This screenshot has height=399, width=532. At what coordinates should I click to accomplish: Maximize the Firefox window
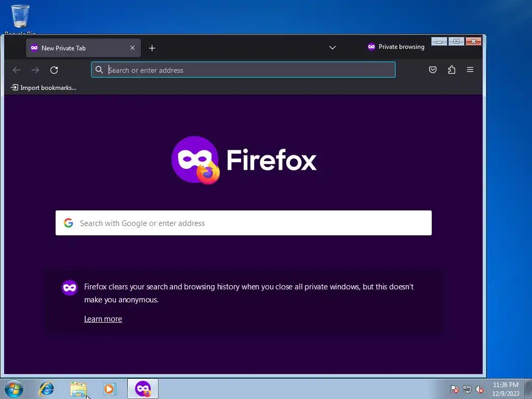pyautogui.click(x=456, y=42)
